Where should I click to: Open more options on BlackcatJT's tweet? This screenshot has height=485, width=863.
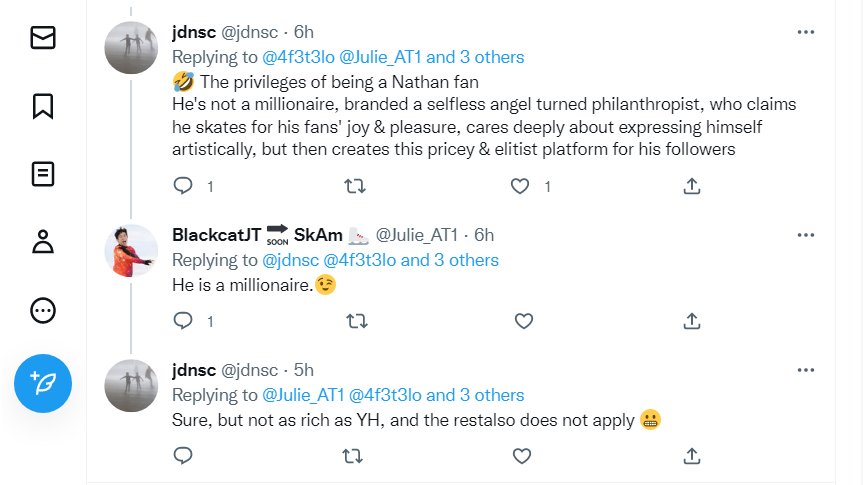click(x=806, y=235)
